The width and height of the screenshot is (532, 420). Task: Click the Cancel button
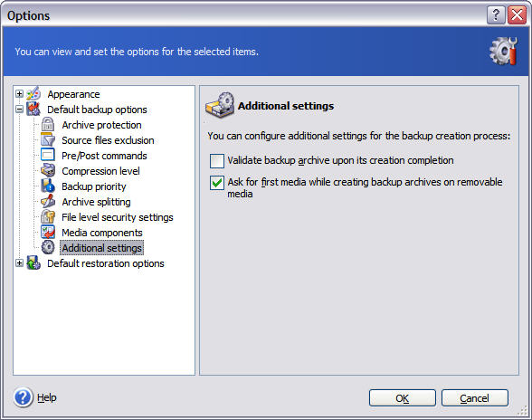pyautogui.click(x=475, y=398)
